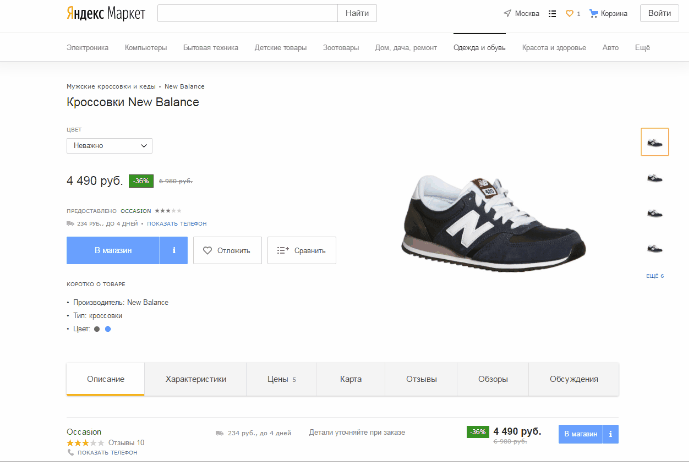Click the info icon in Occasion offer row
This screenshot has width=689, height=462.
610,434
